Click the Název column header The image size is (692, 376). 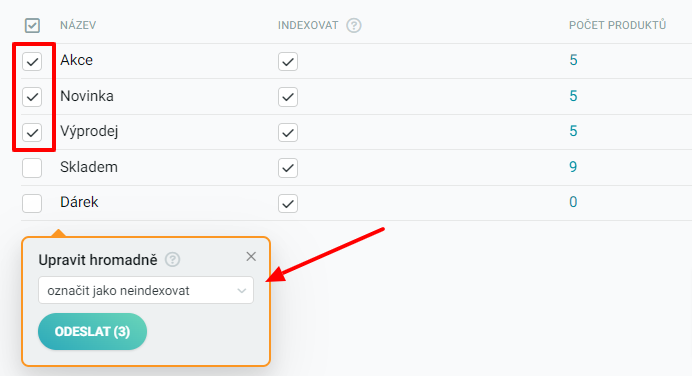(x=78, y=25)
